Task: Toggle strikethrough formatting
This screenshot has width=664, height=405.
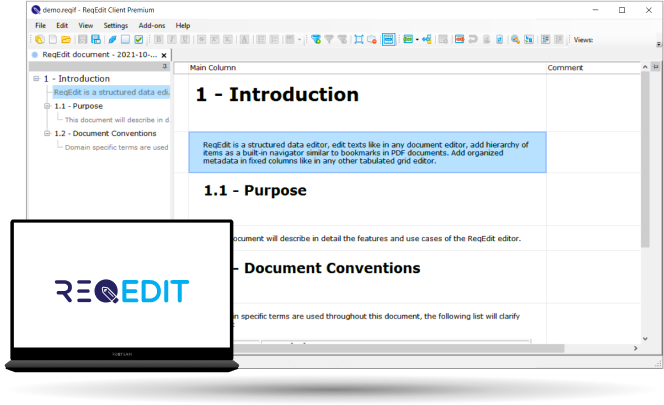Action: click(202, 39)
